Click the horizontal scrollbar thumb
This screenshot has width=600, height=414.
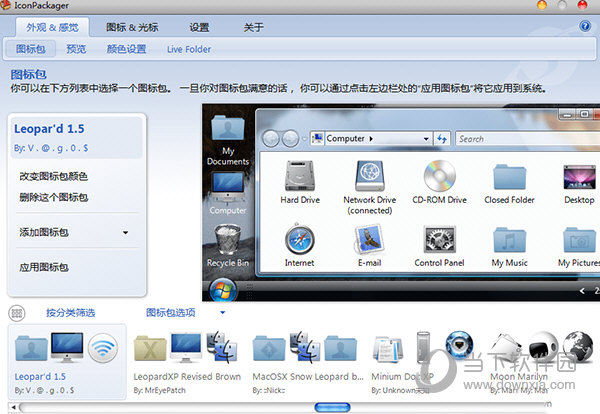(x=332, y=407)
